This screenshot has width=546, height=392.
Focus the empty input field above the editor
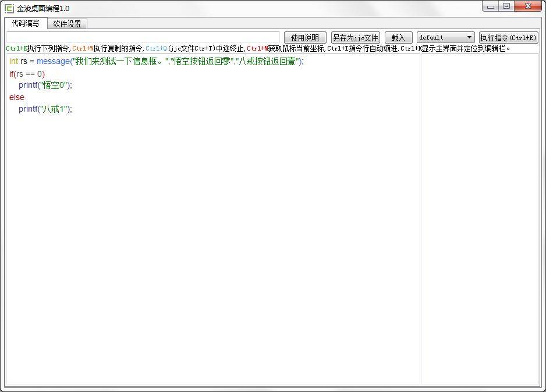tap(143, 38)
